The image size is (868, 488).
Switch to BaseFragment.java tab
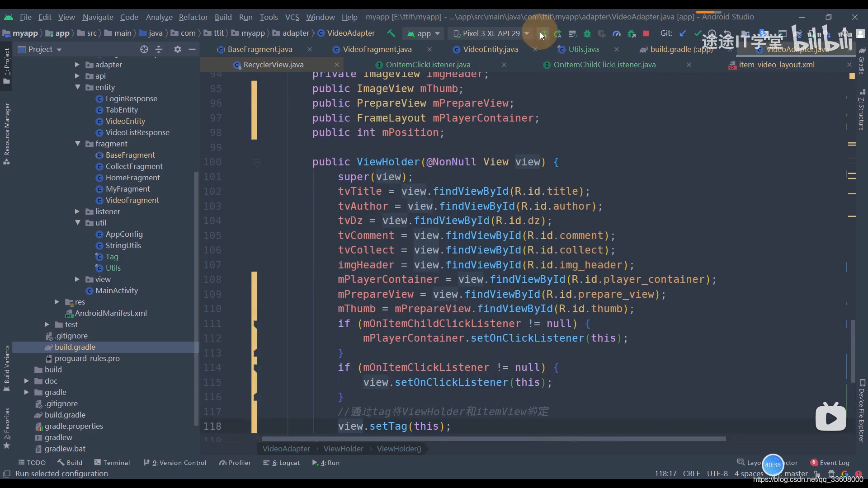pyautogui.click(x=260, y=49)
